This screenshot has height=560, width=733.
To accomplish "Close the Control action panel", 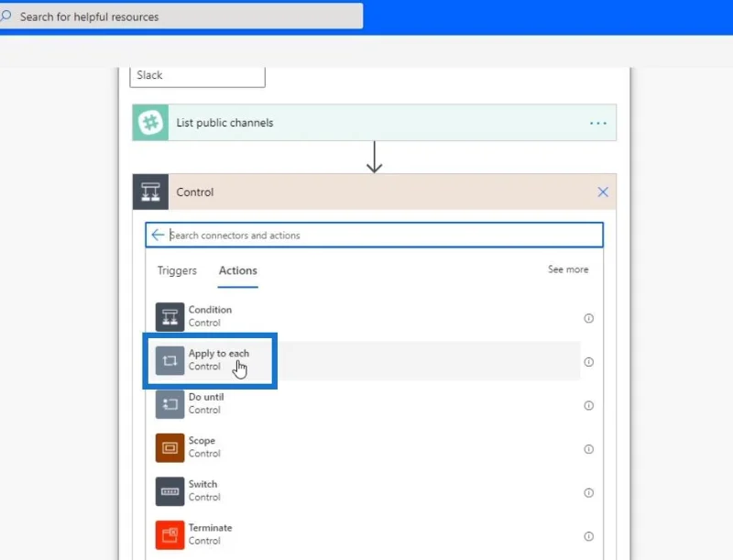I will point(603,192).
